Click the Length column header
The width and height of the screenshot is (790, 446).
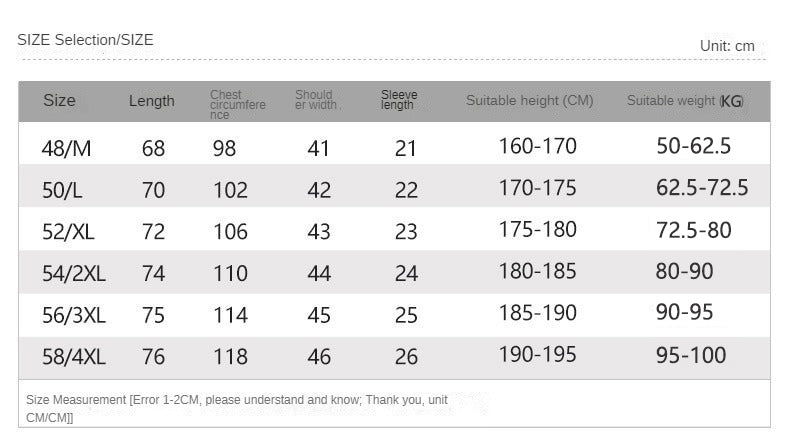click(x=151, y=101)
